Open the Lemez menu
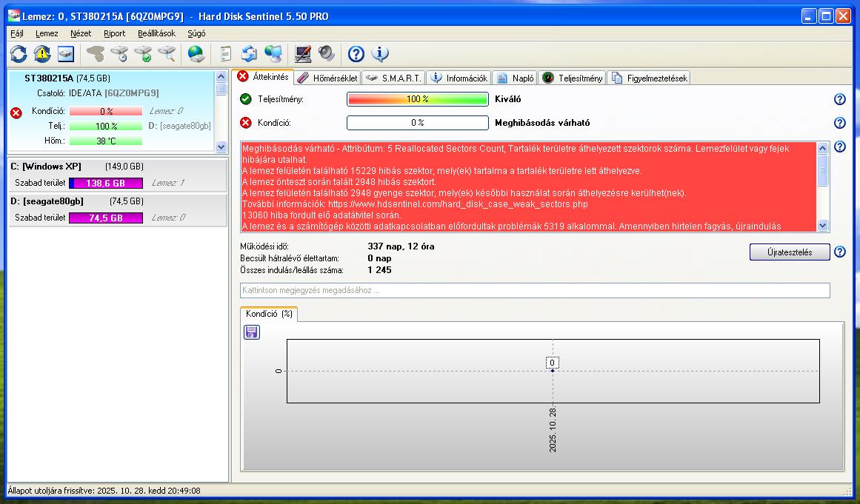Image resolution: width=860 pixels, height=504 pixels. pos(47,33)
